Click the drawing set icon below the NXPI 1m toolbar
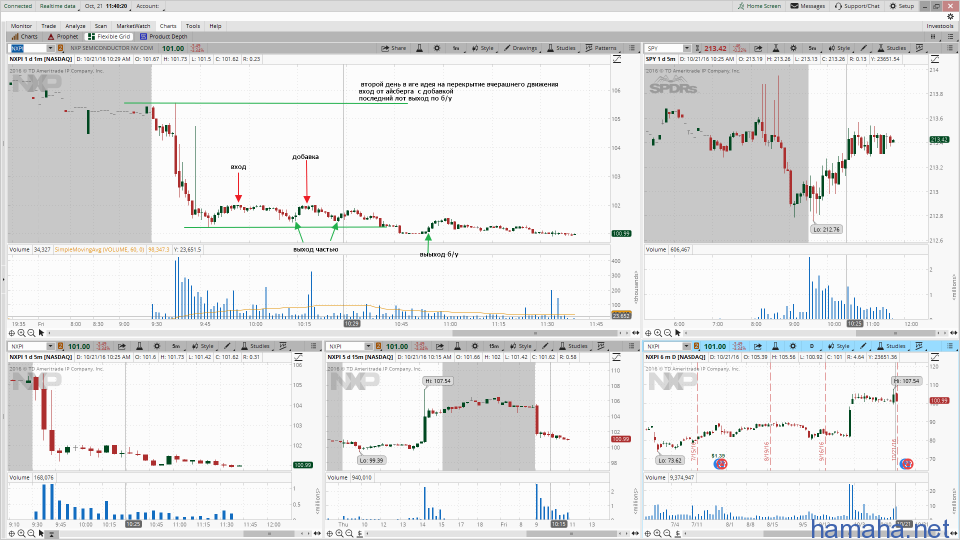Screen dimensions: 960x540 [x=617, y=59]
